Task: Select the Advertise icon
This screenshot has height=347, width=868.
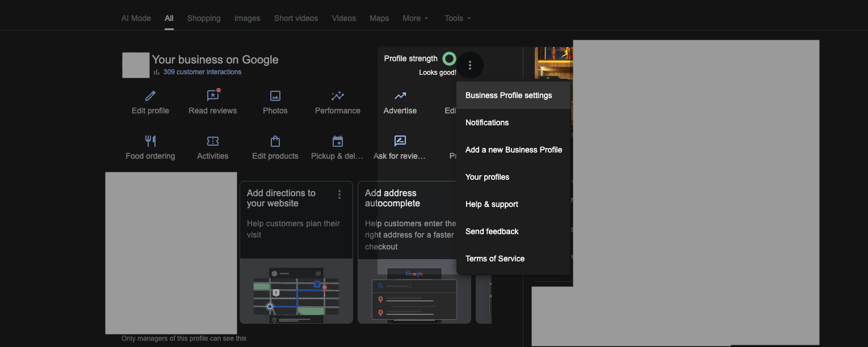Action: tap(400, 96)
